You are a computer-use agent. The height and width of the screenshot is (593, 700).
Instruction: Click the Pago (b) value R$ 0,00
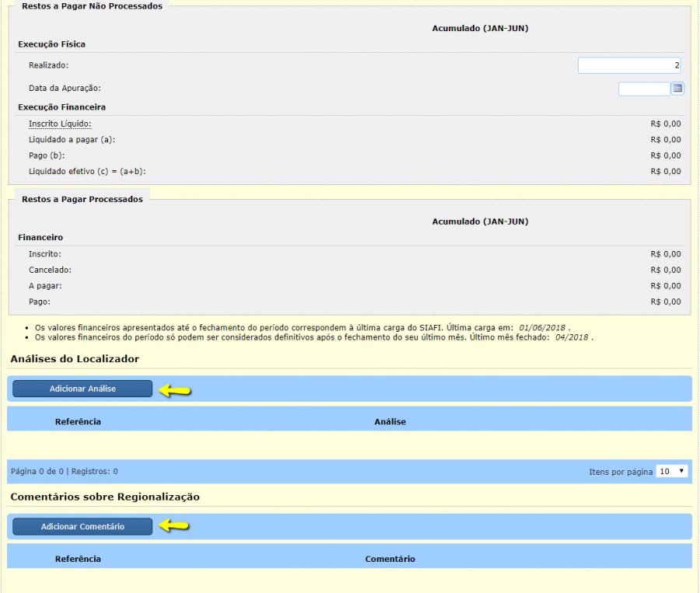click(666, 155)
